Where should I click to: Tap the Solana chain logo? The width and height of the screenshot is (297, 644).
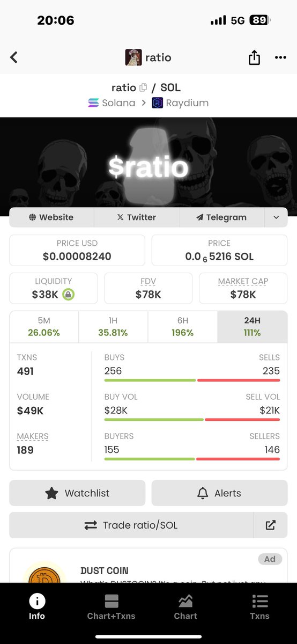coord(93,103)
